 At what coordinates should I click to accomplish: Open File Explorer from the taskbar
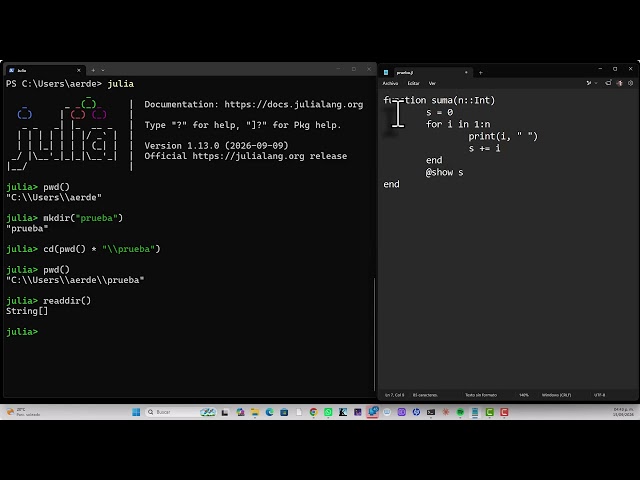tap(255, 412)
